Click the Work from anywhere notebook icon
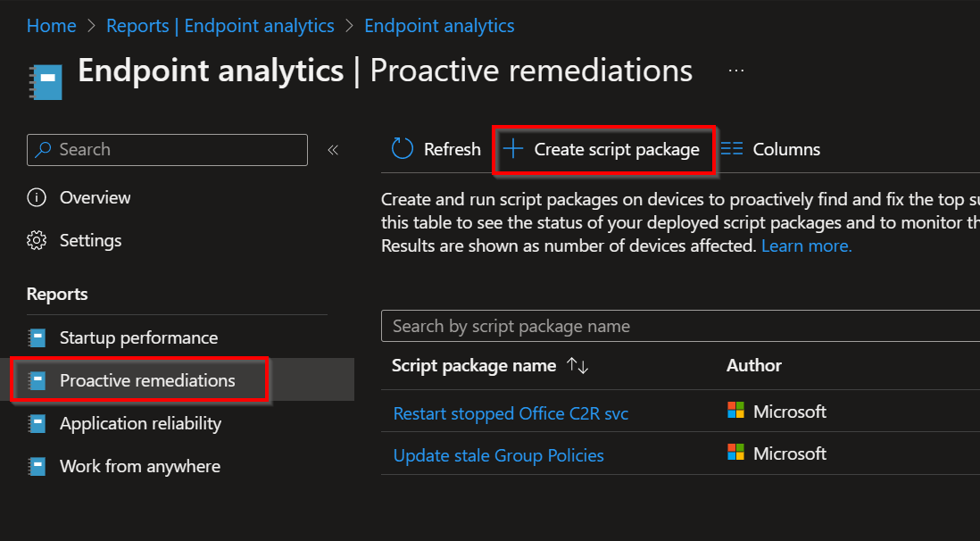The height and width of the screenshot is (541, 980). 37,467
